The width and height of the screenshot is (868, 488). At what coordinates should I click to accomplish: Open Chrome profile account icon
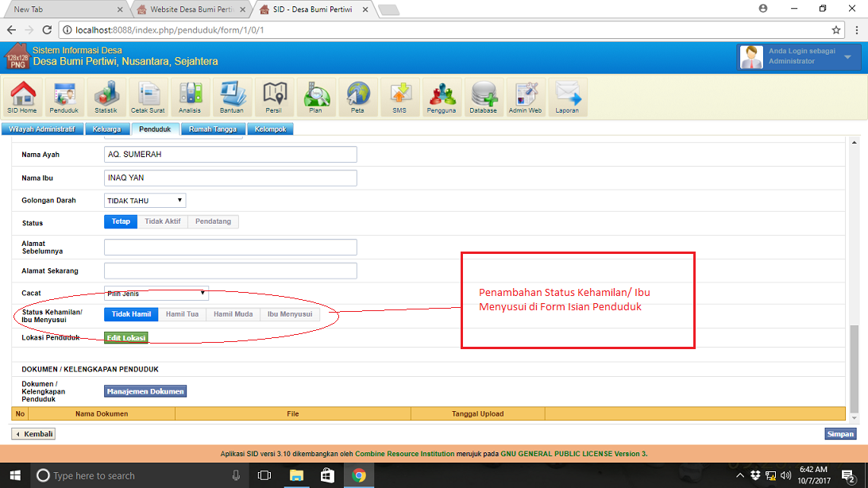pyautogui.click(x=763, y=8)
